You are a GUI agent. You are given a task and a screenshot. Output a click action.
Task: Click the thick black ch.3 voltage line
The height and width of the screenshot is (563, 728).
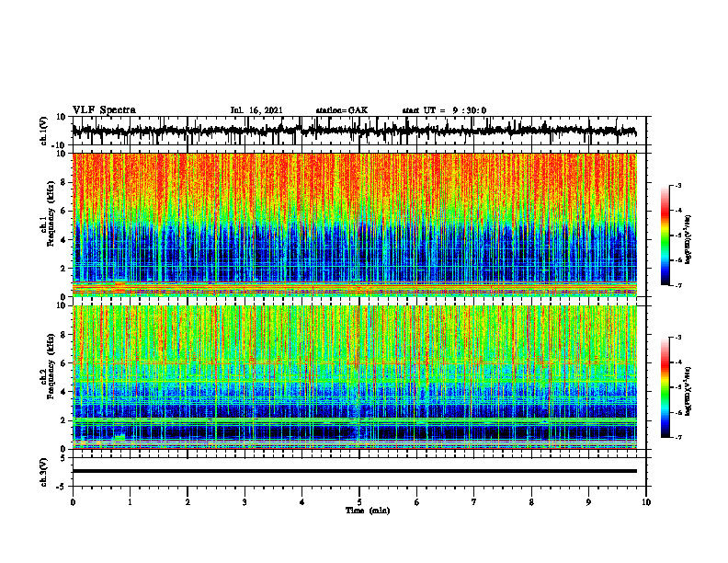point(355,471)
